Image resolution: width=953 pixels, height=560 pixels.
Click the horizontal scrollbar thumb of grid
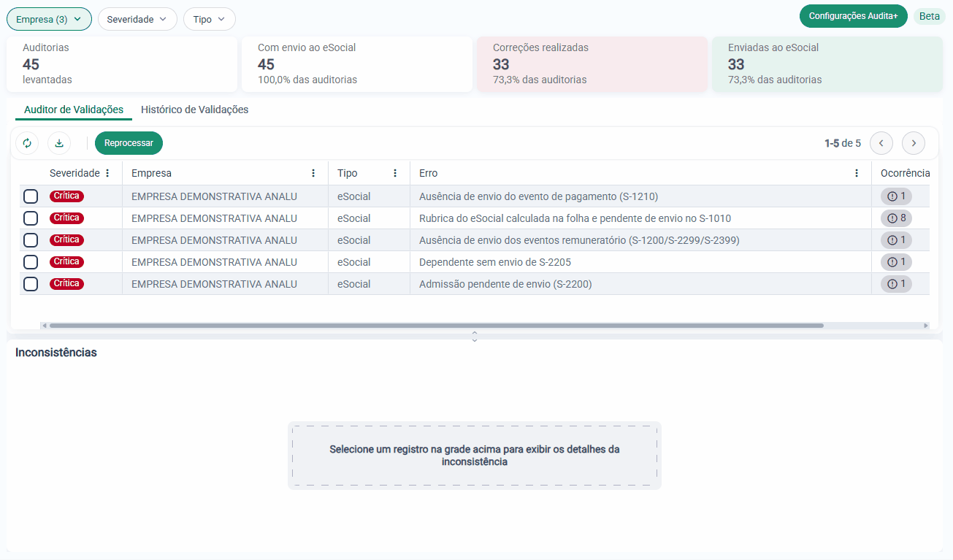pyautogui.click(x=436, y=326)
